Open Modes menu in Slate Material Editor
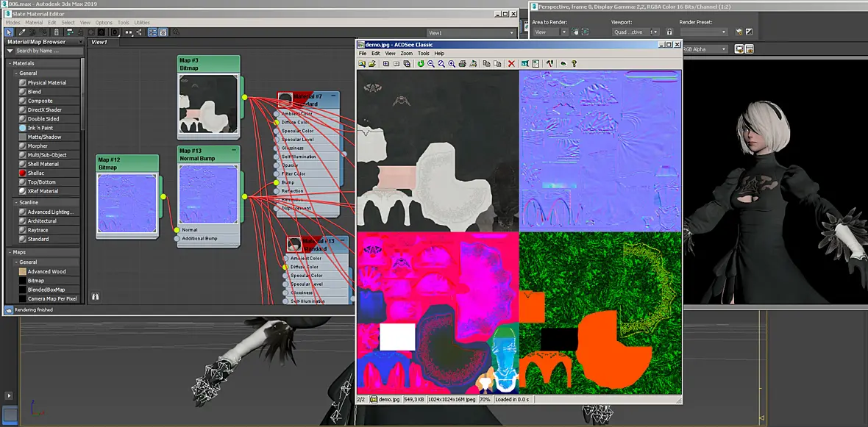 (13, 23)
